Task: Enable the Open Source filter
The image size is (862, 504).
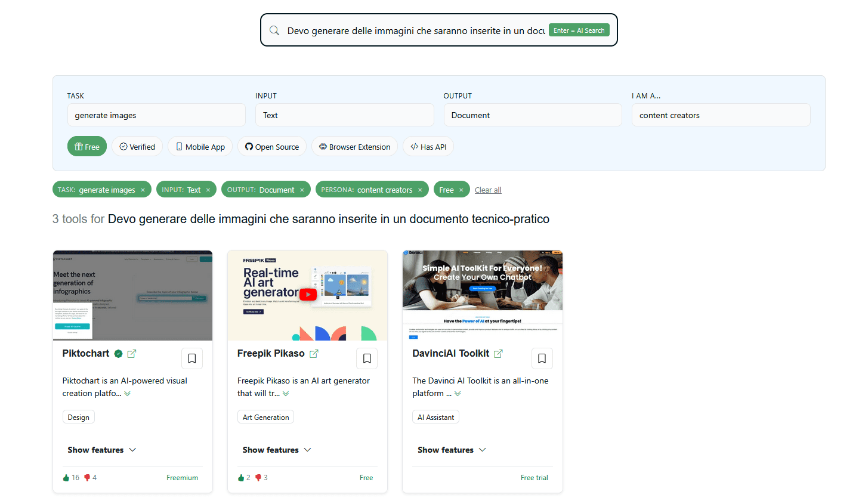Action: [272, 147]
